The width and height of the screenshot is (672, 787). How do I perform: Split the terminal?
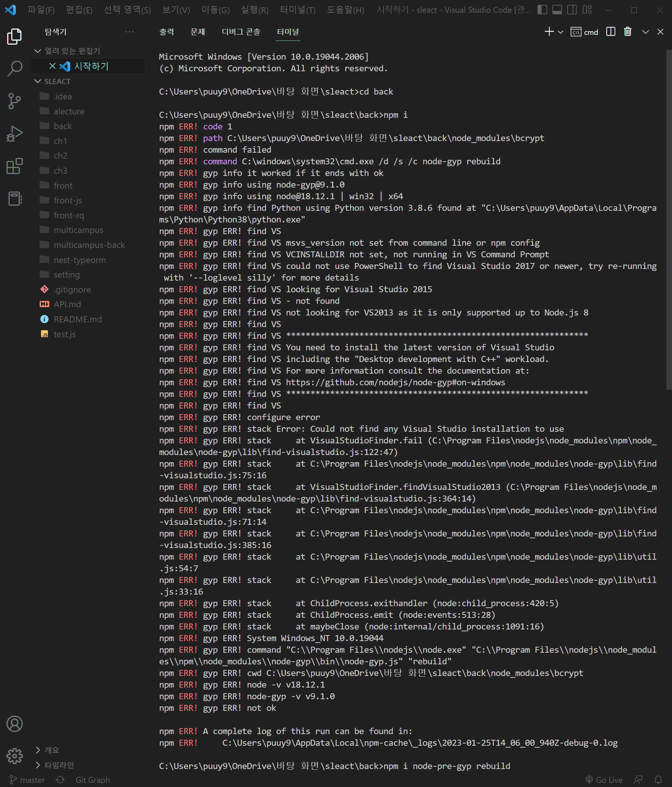click(610, 32)
